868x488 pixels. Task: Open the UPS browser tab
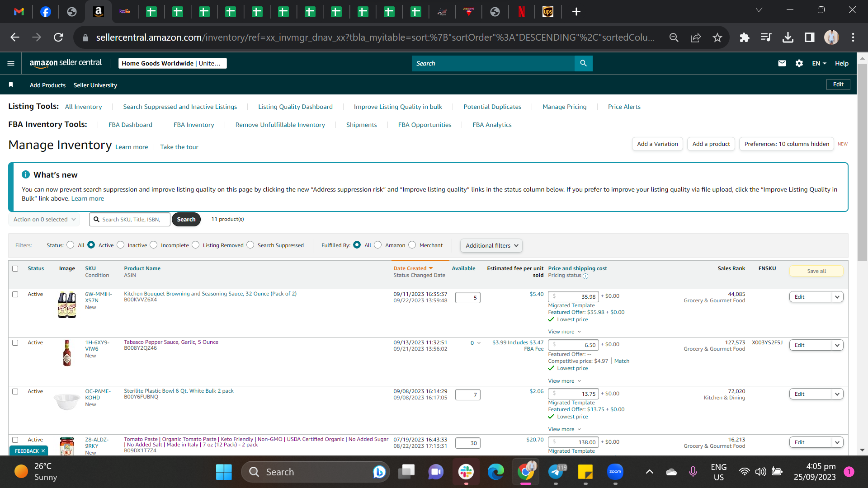pos(548,12)
